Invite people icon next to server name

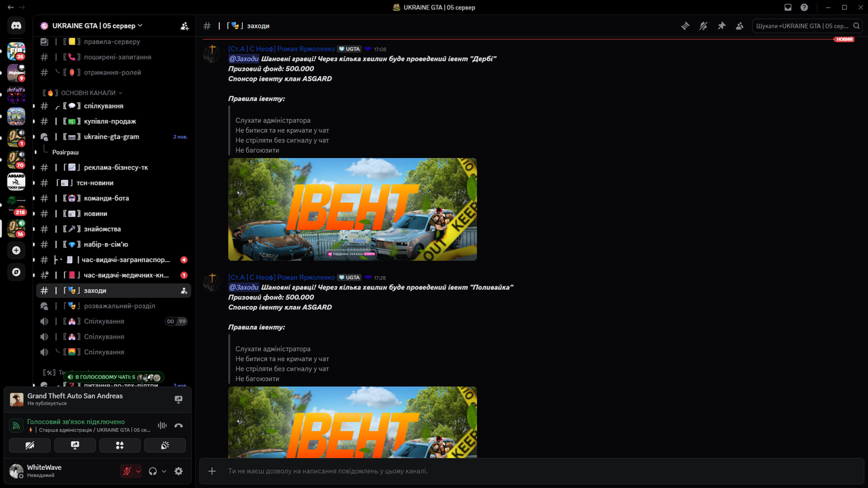[184, 26]
